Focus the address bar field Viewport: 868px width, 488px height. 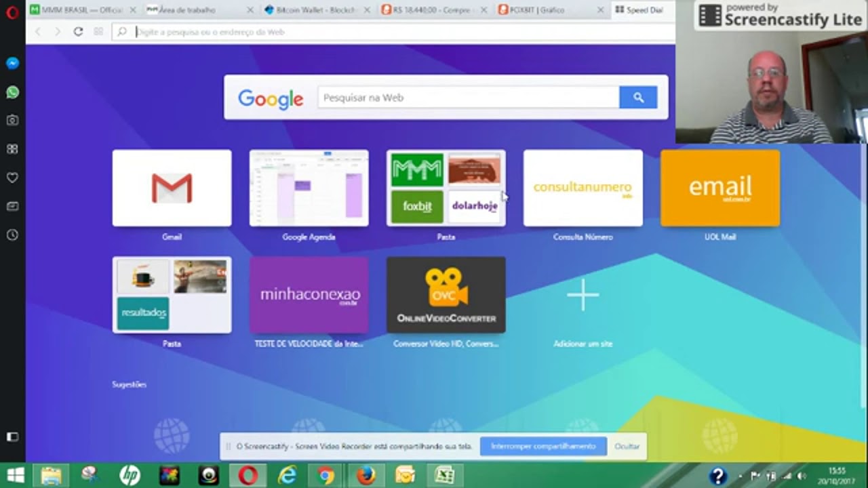tap(393, 32)
